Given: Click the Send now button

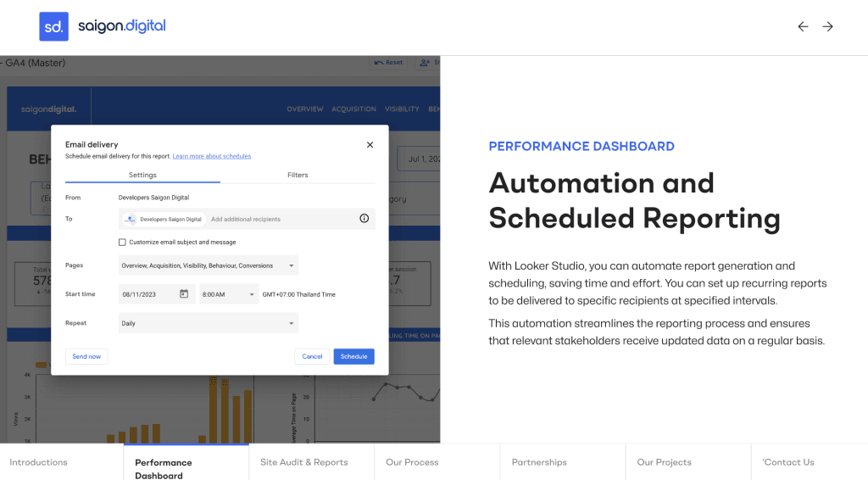Looking at the screenshot, I should [x=86, y=356].
